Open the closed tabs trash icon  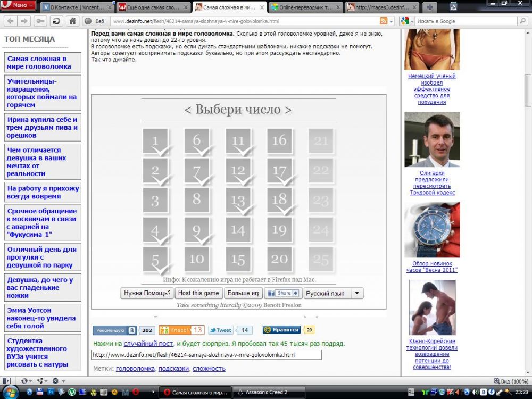click(453, 7)
